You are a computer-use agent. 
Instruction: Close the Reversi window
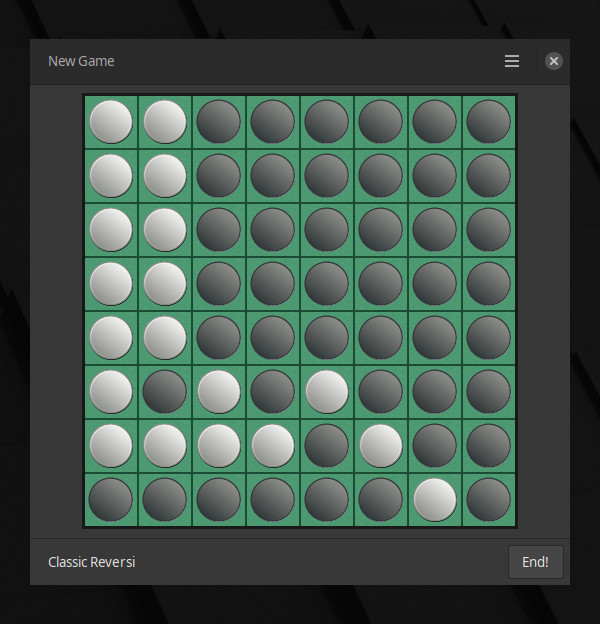(553, 61)
